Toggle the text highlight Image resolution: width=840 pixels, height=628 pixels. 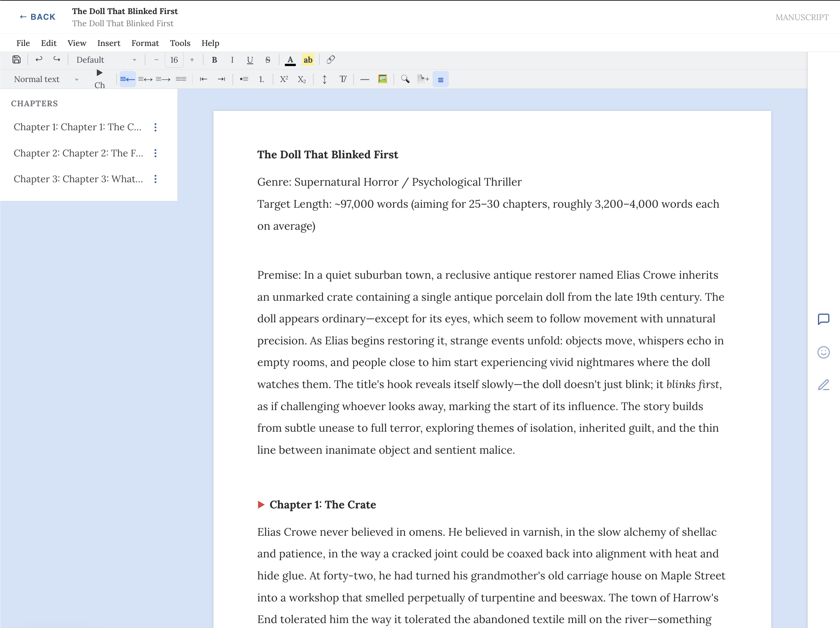tap(308, 60)
